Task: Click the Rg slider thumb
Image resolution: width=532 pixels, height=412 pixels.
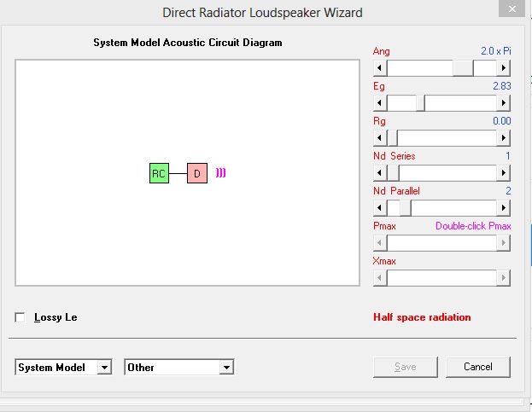Action: tap(393, 138)
